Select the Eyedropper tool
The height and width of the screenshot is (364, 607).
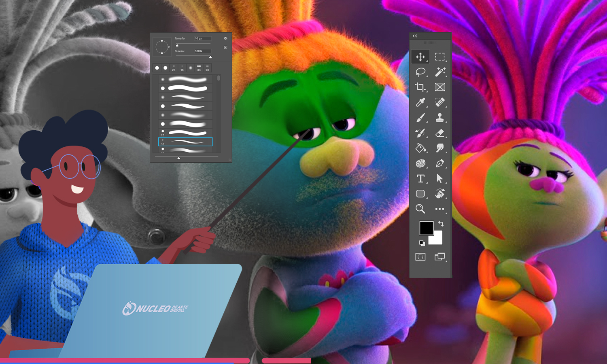420,102
